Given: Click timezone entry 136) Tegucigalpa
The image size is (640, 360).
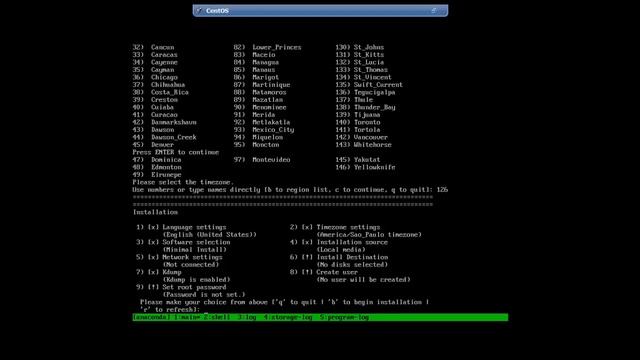Looking at the screenshot, I should pos(365,92).
